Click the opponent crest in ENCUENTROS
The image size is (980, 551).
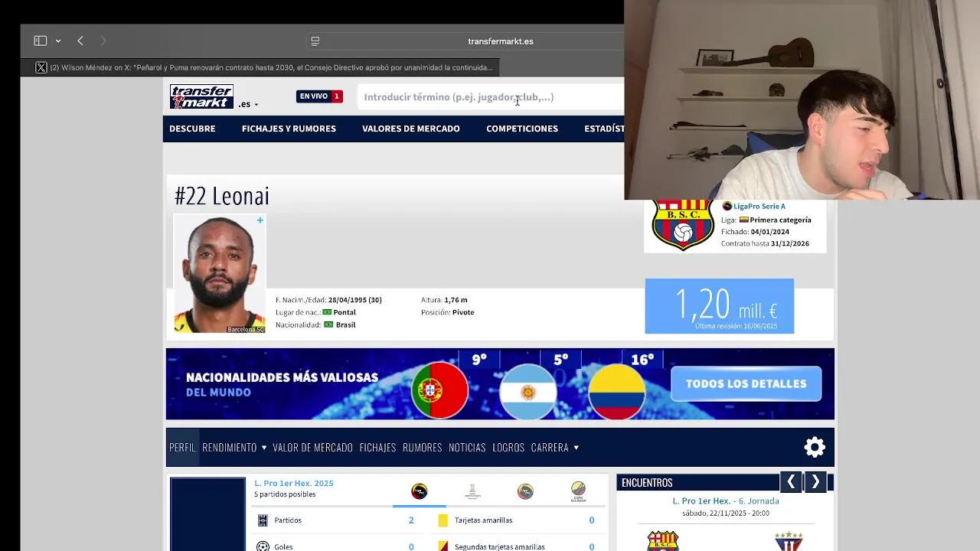tap(788, 540)
